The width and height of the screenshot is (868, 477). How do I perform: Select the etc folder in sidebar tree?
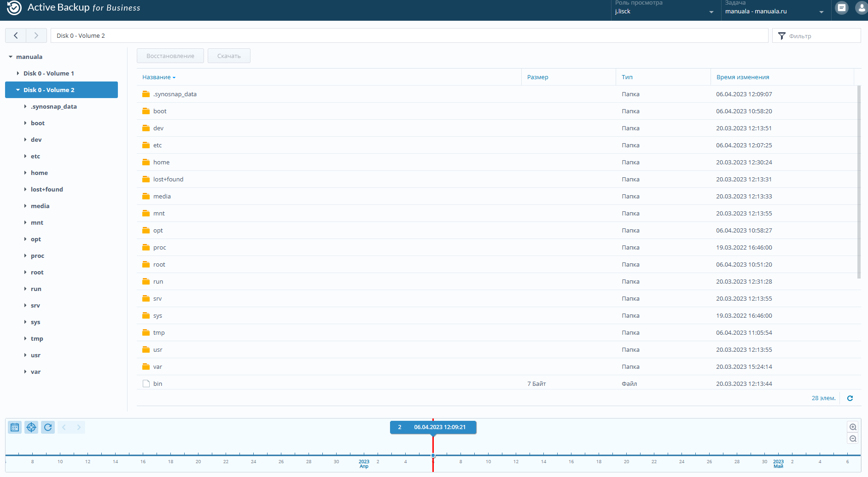pos(35,156)
